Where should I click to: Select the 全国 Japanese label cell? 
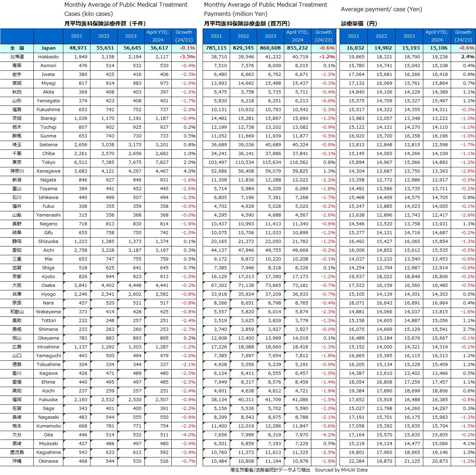(x=17, y=48)
